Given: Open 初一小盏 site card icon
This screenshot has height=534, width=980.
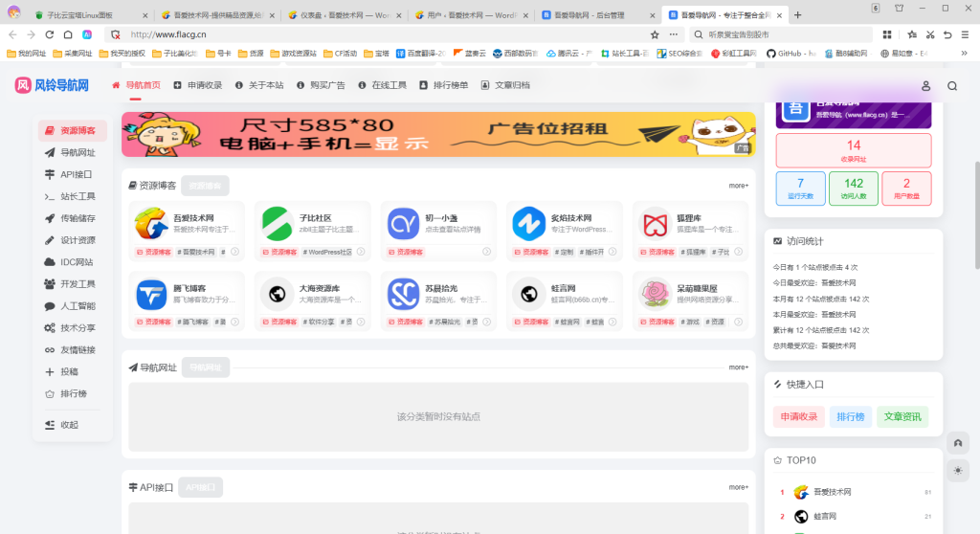Looking at the screenshot, I should coord(403,224).
